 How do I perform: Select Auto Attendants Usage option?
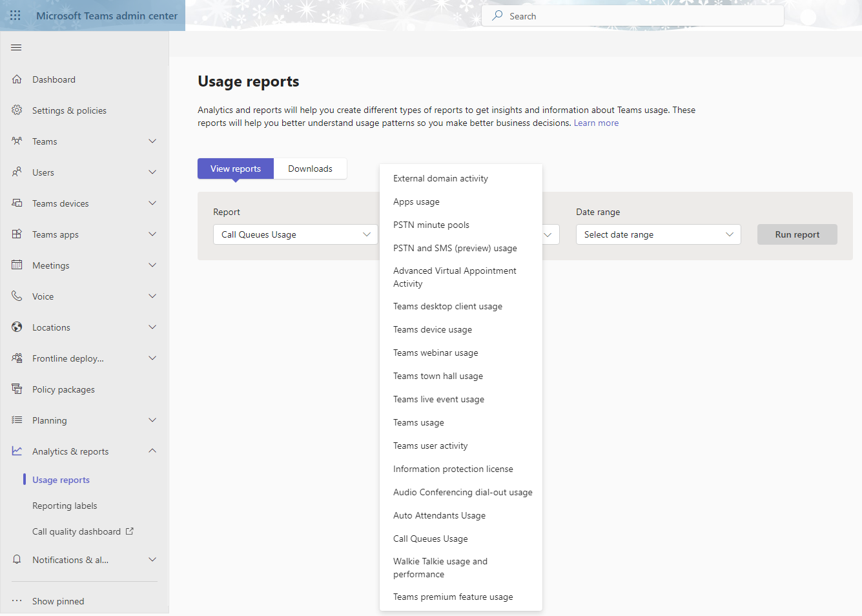(x=461, y=515)
